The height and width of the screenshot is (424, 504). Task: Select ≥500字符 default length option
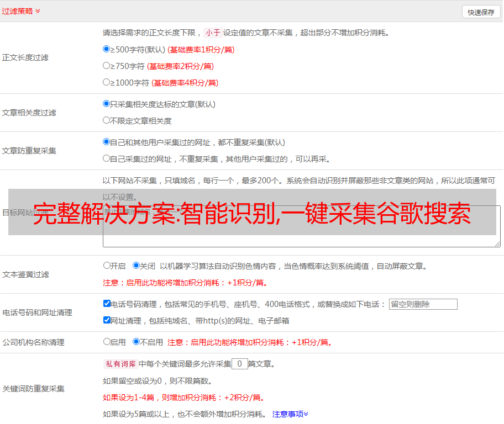point(107,49)
